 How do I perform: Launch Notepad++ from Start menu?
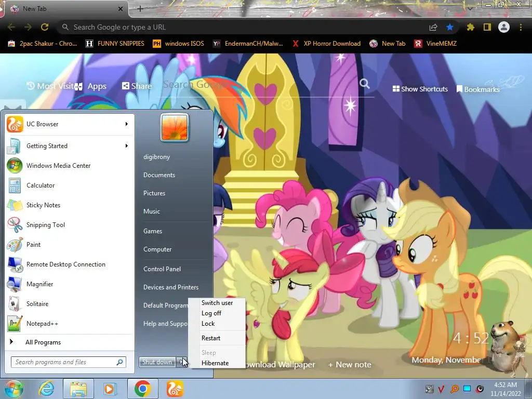(70, 323)
